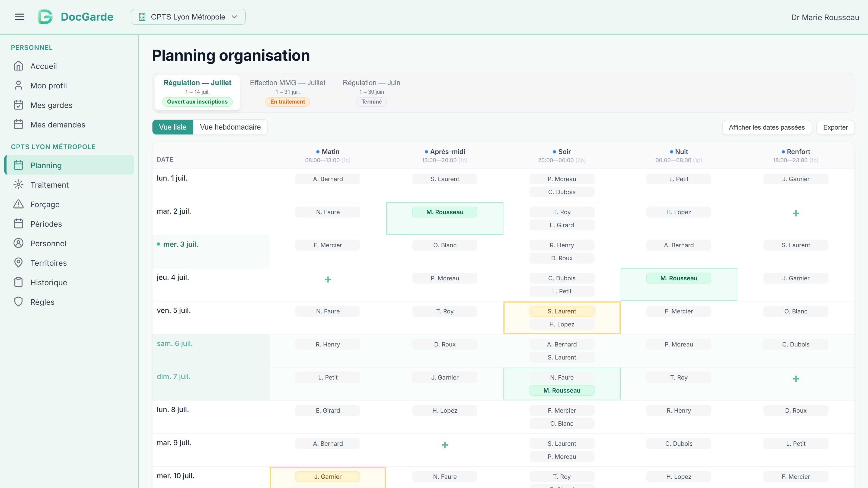The height and width of the screenshot is (488, 868).
Task: Click C. Dubois on sam. 6 juil. Renfort
Action: (796, 344)
